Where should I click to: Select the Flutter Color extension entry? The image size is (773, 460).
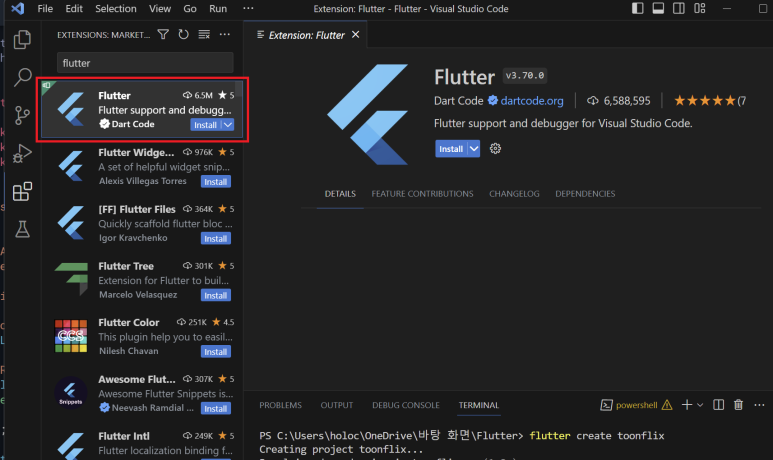(x=142, y=337)
